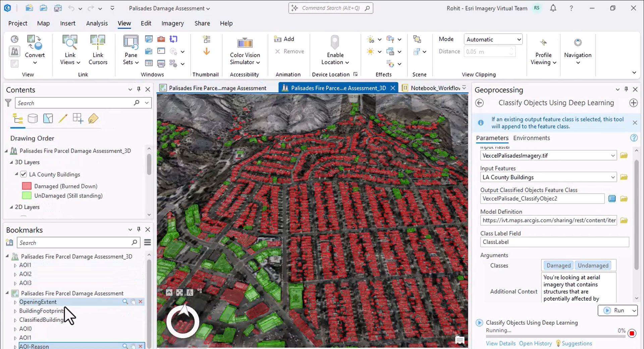Viewport: 644px width, 349px height.
Task: Select the Damaged red symbol swatch
Action: coord(27,186)
